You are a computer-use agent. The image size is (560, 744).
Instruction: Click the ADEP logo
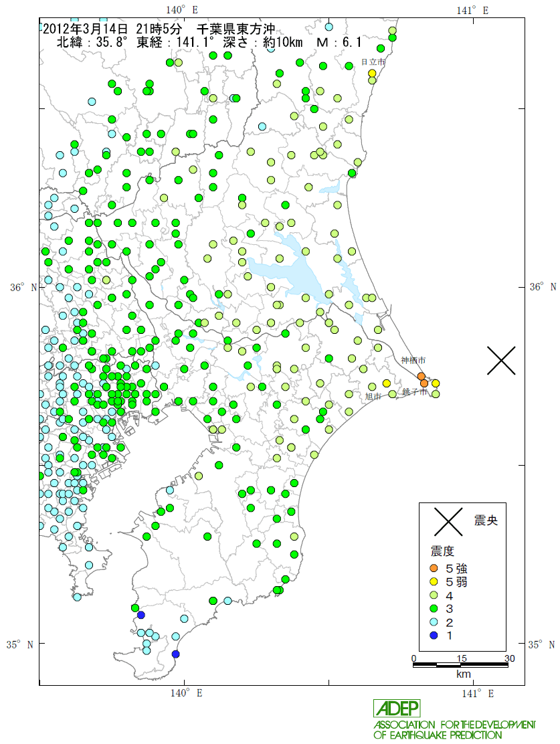click(x=397, y=709)
